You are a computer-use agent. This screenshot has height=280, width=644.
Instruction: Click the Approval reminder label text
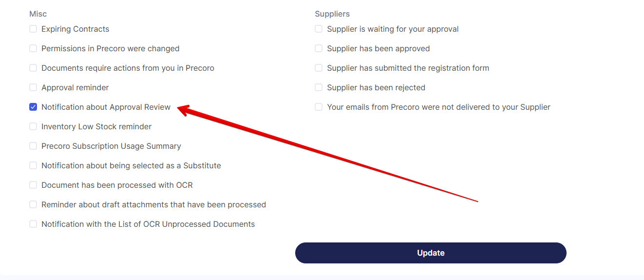click(x=75, y=88)
